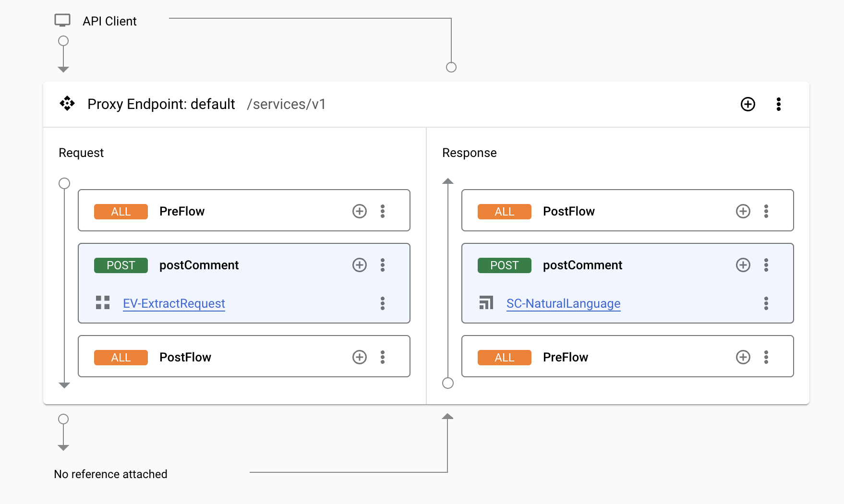The width and height of the screenshot is (844, 504).
Task: Open the EV-ExtractRequest policy link
Action: [174, 303]
